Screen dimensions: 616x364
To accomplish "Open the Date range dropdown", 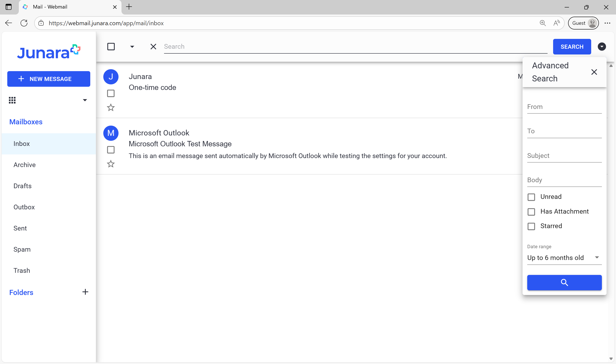I will click(564, 258).
